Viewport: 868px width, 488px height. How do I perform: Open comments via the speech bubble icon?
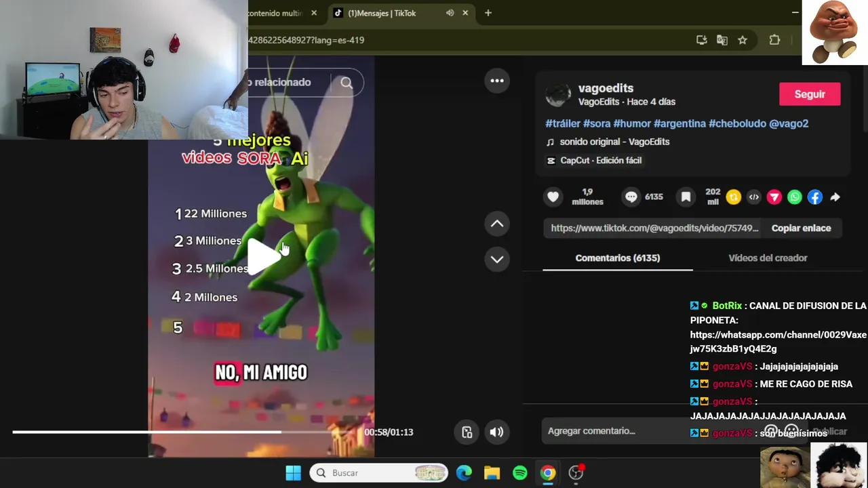point(631,197)
